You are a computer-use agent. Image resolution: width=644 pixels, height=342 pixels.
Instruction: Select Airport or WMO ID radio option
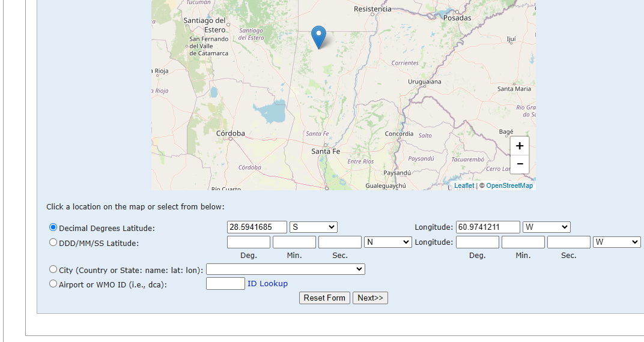tap(53, 284)
